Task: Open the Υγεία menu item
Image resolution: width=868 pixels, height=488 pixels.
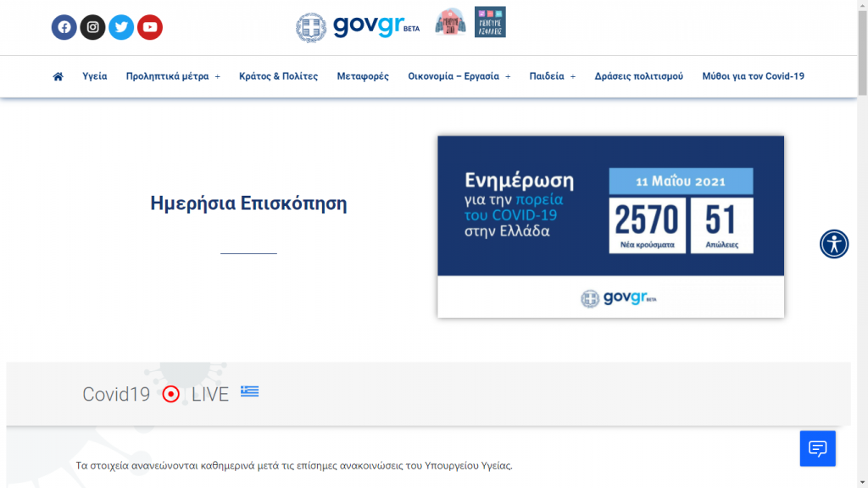Action: click(95, 76)
